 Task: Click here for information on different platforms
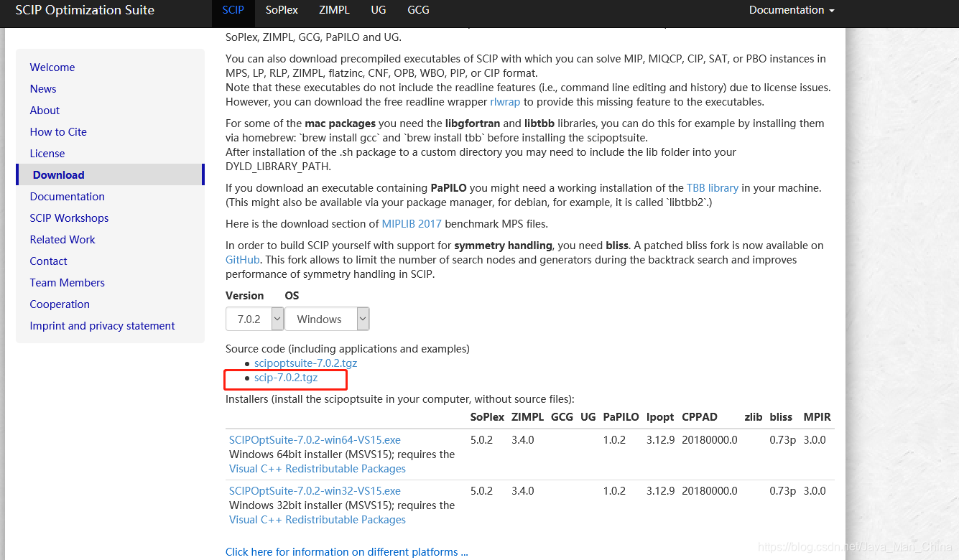tap(347, 552)
